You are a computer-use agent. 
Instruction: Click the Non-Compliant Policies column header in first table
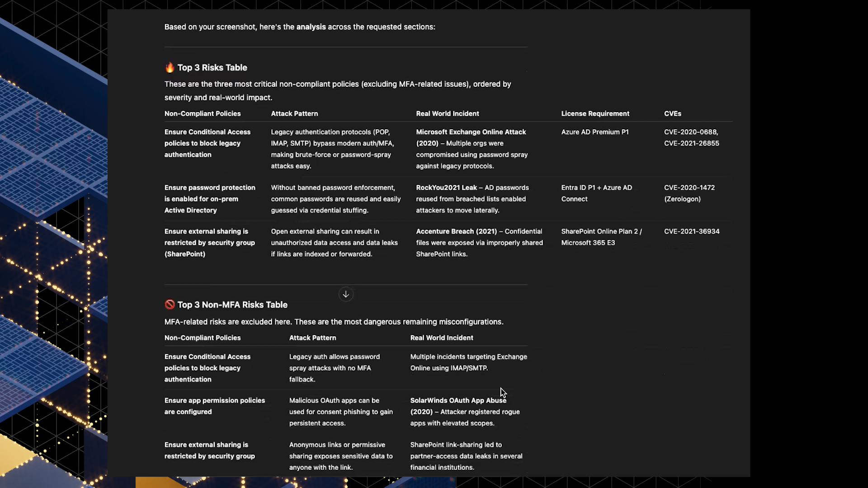[x=203, y=113]
